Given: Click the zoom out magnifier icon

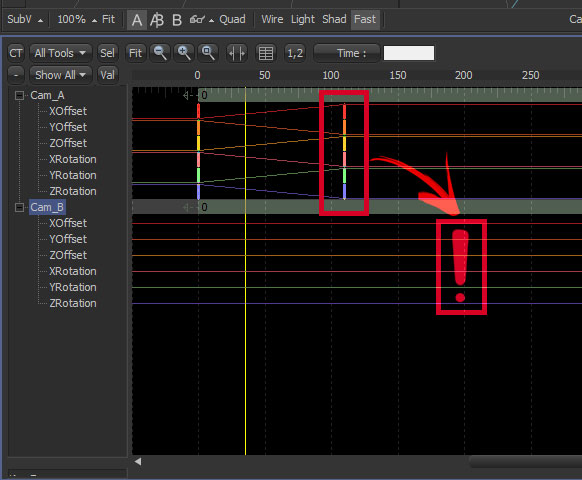Looking at the screenshot, I should coord(160,53).
